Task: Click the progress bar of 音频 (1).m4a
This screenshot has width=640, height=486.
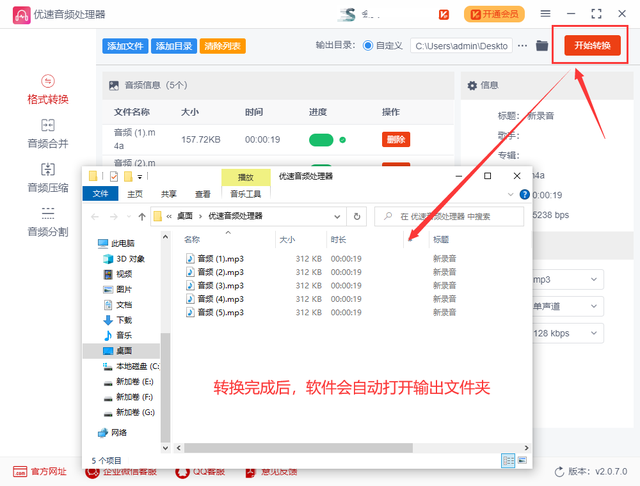Action: [x=321, y=140]
